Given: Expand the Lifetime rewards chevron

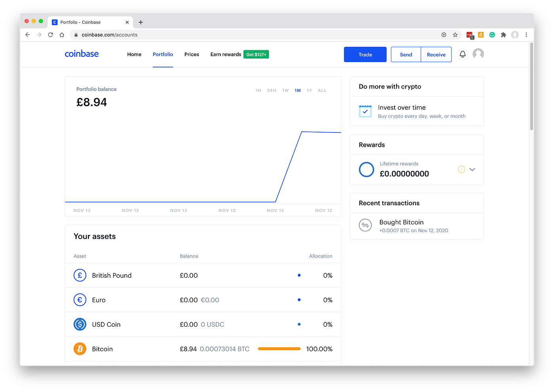Looking at the screenshot, I should coord(472,169).
